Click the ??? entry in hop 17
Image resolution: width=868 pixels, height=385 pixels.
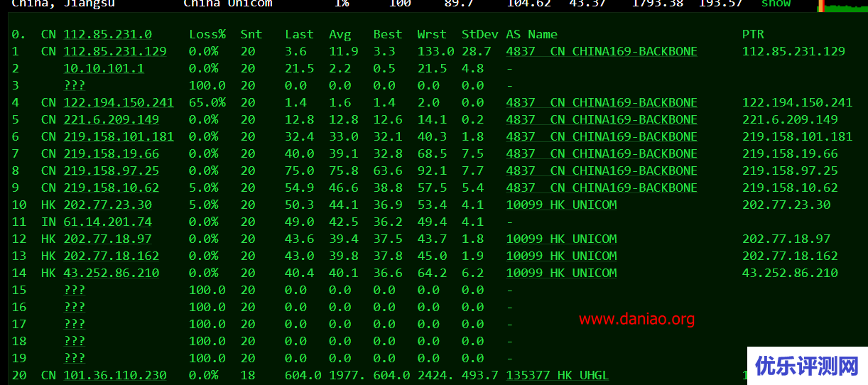click(x=74, y=324)
